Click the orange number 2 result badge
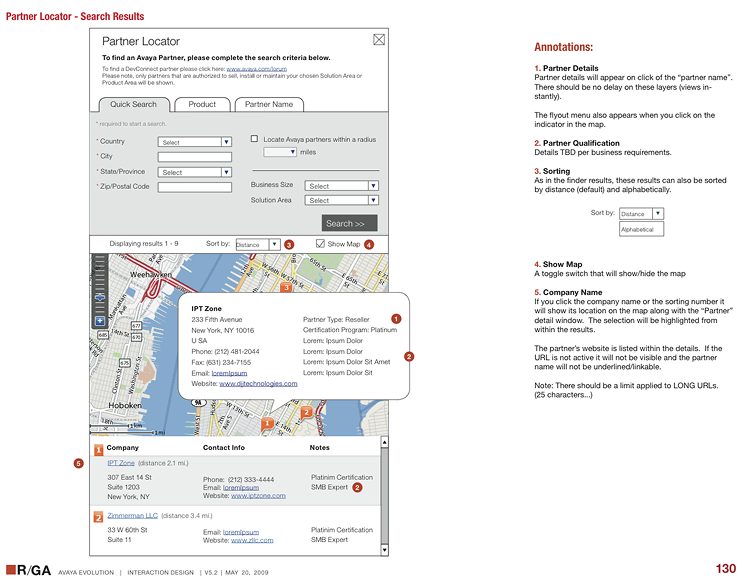This screenshot has width=750, height=582. pos(98,517)
